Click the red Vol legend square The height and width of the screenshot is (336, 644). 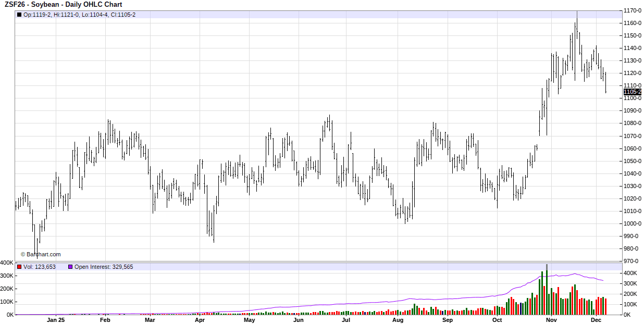click(x=19, y=267)
